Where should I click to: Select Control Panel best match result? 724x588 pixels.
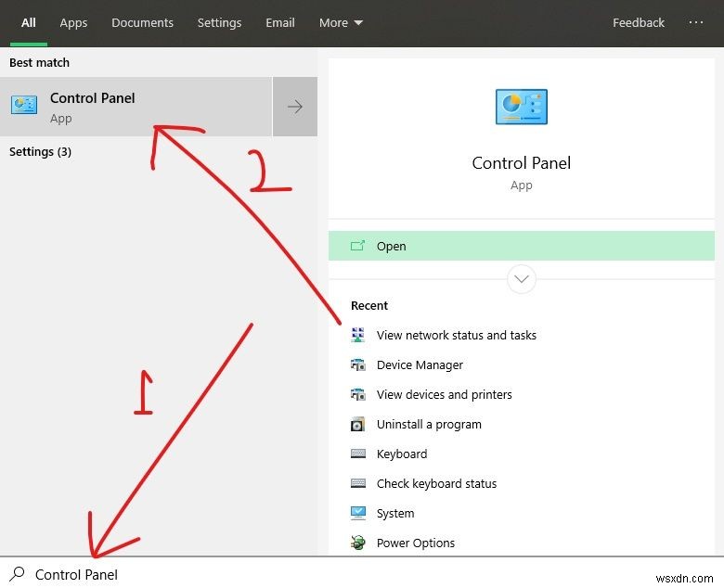coord(136,107)
